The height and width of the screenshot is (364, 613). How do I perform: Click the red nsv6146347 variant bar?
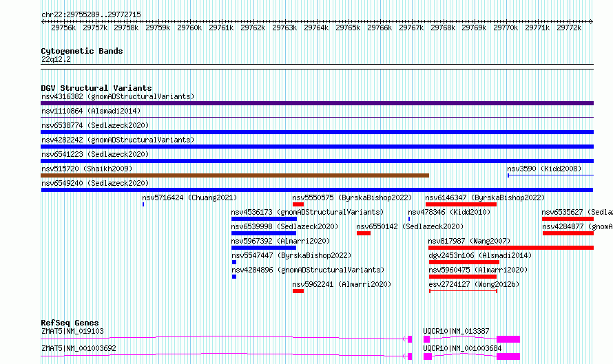[461, 204]
